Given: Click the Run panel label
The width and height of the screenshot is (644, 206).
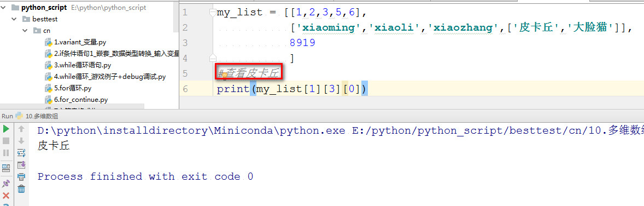Looking at the screenshot, I should coord(7,116).
